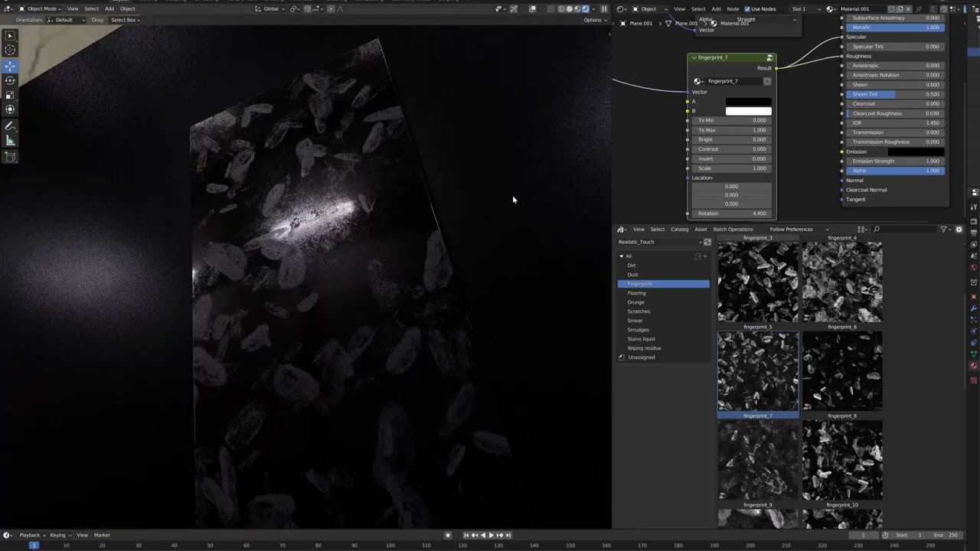980x551 pixels.
Task: Activate the Scale tool
Action: tap(10, 95)
